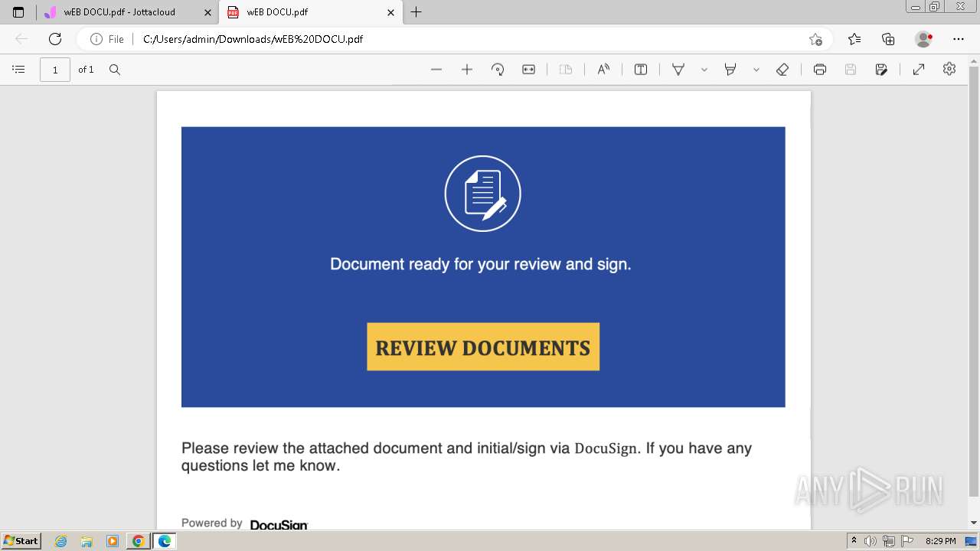
Task: Open the volume control tray icon
Action: [x=871, y=541]
